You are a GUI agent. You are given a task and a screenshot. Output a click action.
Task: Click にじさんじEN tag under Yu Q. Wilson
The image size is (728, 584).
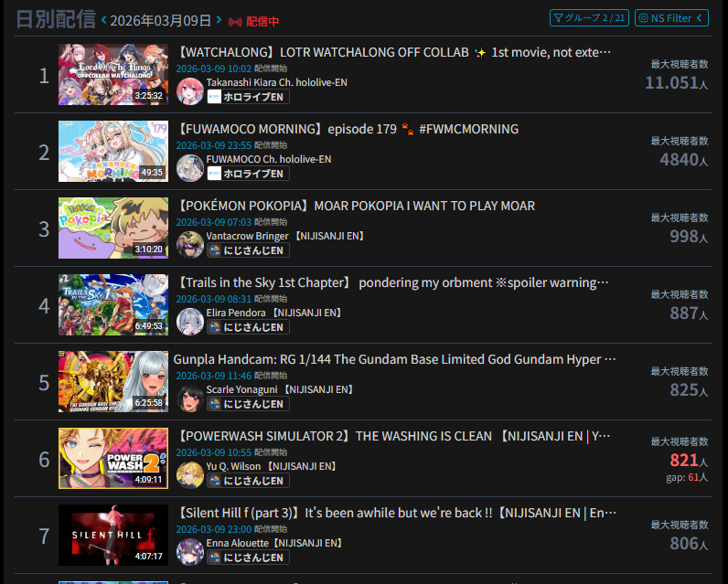248,481
